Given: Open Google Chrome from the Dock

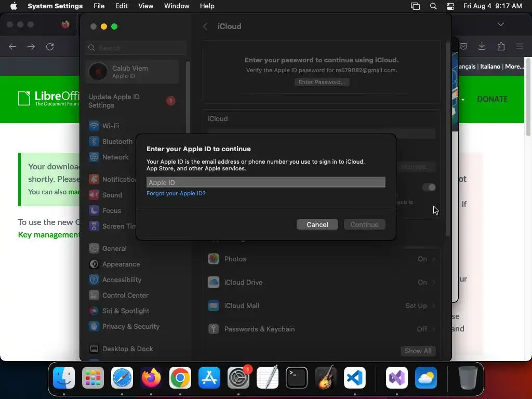Looking at the screenshot, I should 180,378.
